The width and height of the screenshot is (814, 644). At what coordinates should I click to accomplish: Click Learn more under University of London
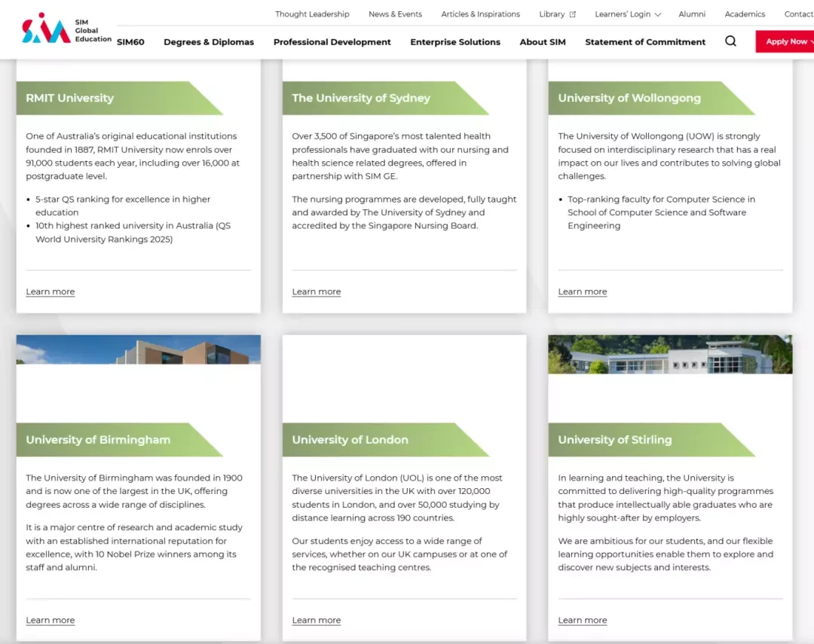[316, 620]
